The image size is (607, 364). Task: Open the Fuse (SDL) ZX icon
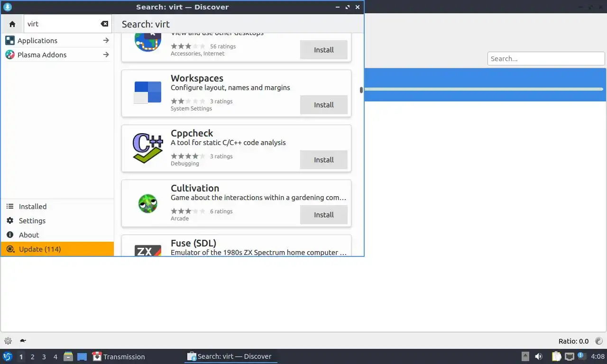tap(148, 251)
